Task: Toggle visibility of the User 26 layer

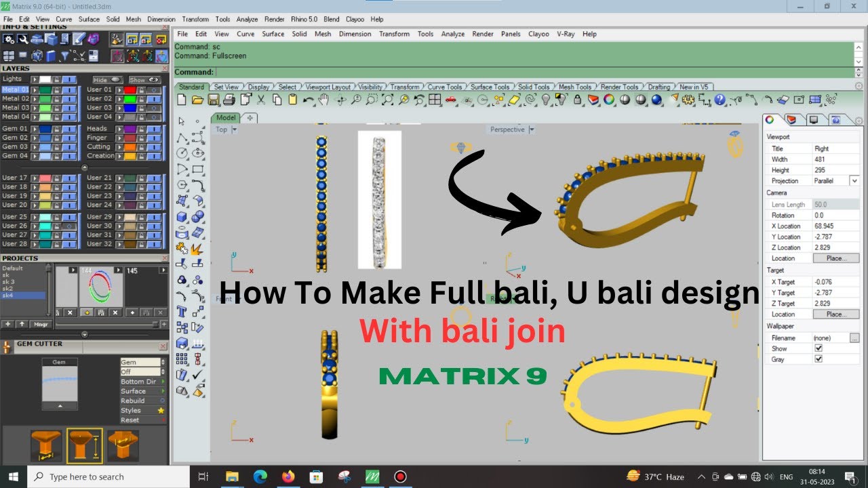Action: coord(68,226)
